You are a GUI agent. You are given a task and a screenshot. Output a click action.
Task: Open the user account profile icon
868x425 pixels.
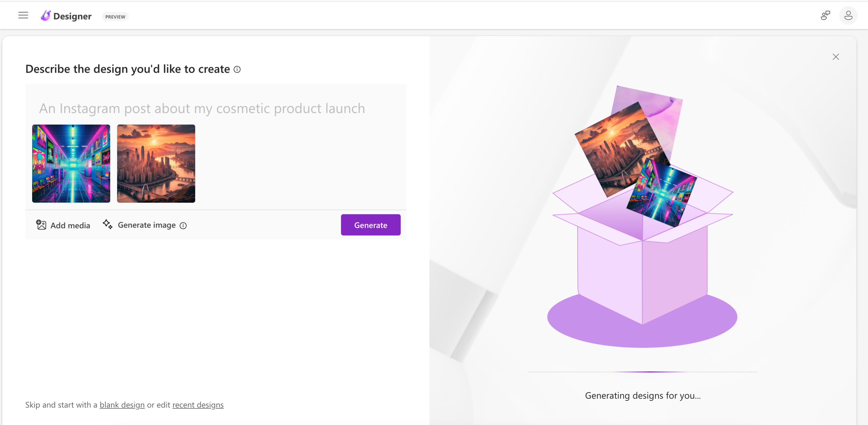pyautogui.click(x=848, y=15)
